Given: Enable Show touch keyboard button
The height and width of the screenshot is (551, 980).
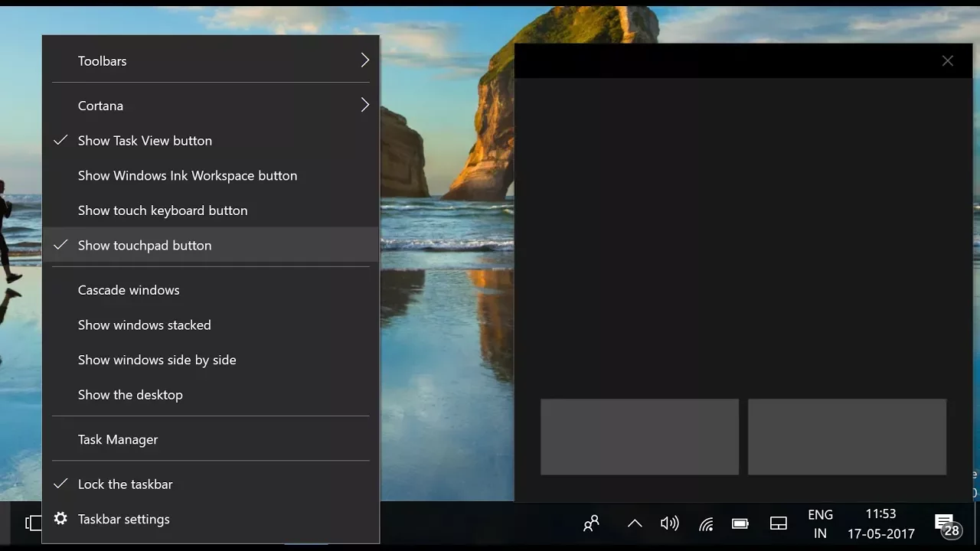Looking at the screenshot, I should [x=211, y=210].
